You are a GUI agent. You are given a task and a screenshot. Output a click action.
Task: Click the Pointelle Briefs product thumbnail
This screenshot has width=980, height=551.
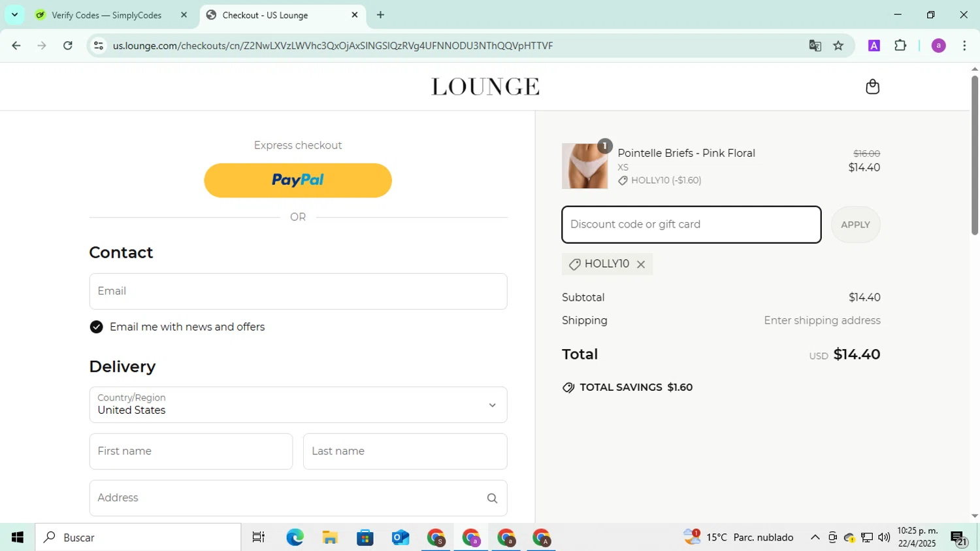(x=585, y=166)
